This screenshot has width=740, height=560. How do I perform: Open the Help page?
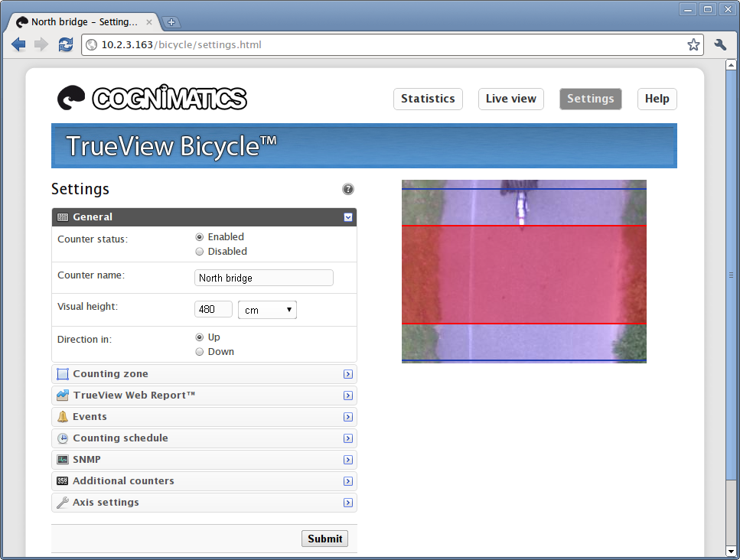[x=657, y=99]
